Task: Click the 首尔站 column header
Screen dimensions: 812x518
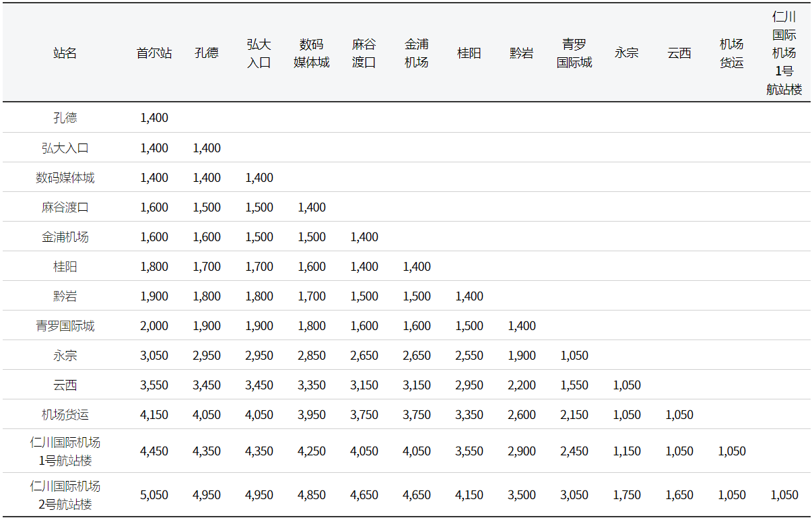Action: tap(154, 53)
